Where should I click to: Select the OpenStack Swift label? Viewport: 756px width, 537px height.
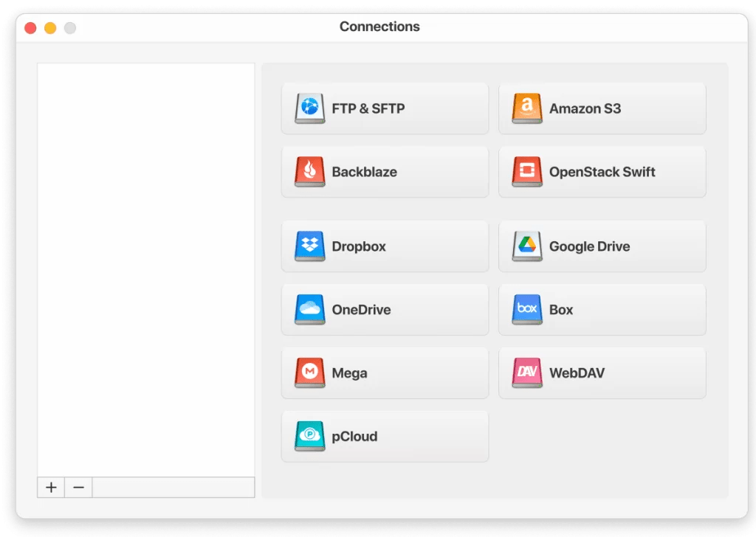point(602,172)
